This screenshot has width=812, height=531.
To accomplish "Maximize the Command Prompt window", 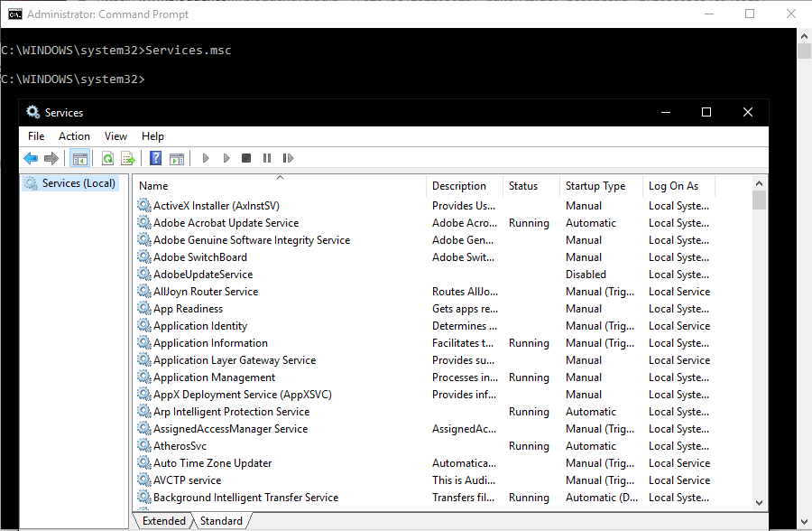I will [750, 14].
